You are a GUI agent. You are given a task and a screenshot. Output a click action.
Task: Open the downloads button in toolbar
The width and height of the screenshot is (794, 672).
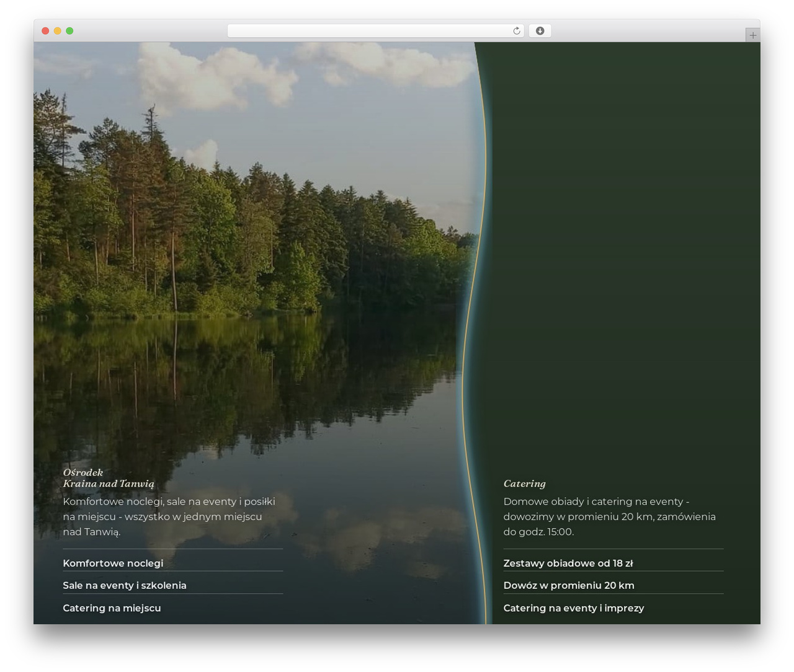click(x=540, y=31)
